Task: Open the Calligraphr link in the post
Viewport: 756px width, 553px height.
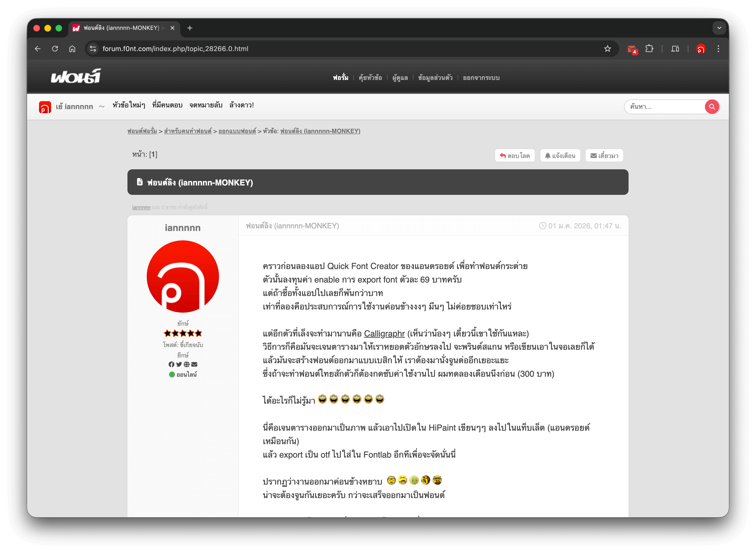Action: tap(384, 333)
